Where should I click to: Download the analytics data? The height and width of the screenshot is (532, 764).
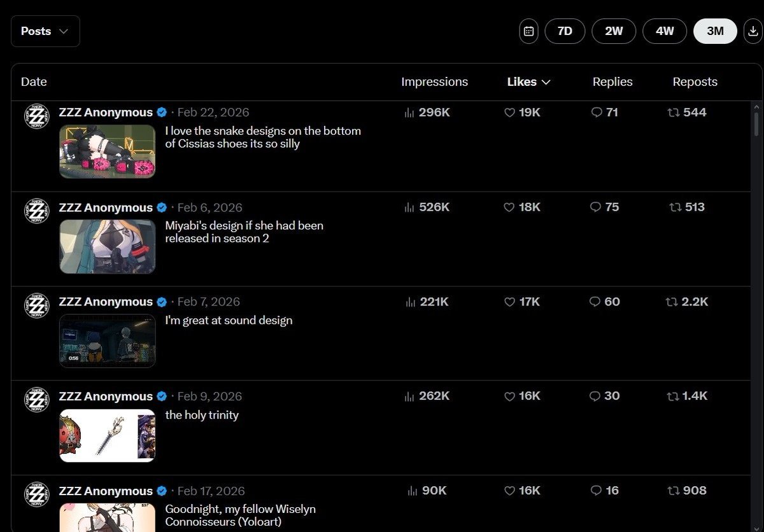pos(752,31)
